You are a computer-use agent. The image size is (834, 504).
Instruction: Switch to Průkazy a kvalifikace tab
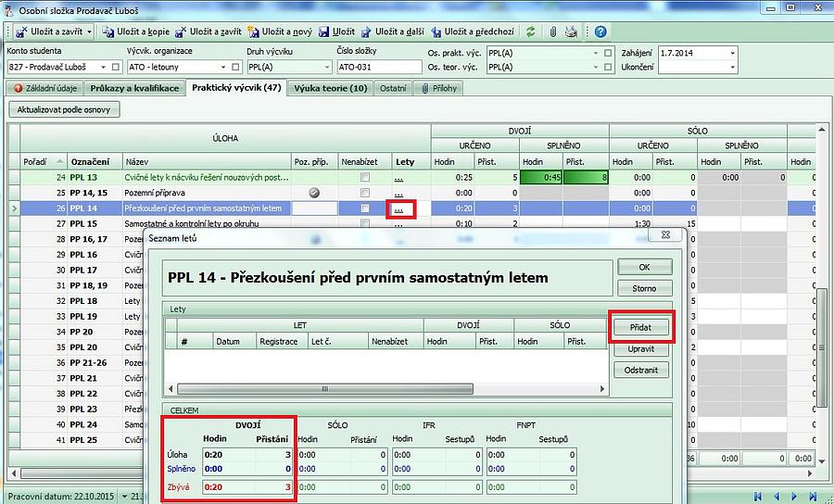(134, 88)
